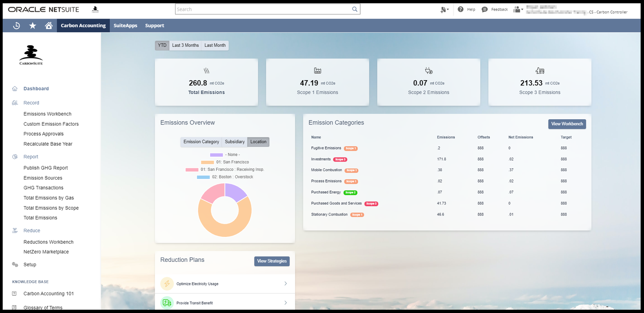Open GHG Transactions report

point(43,188)
